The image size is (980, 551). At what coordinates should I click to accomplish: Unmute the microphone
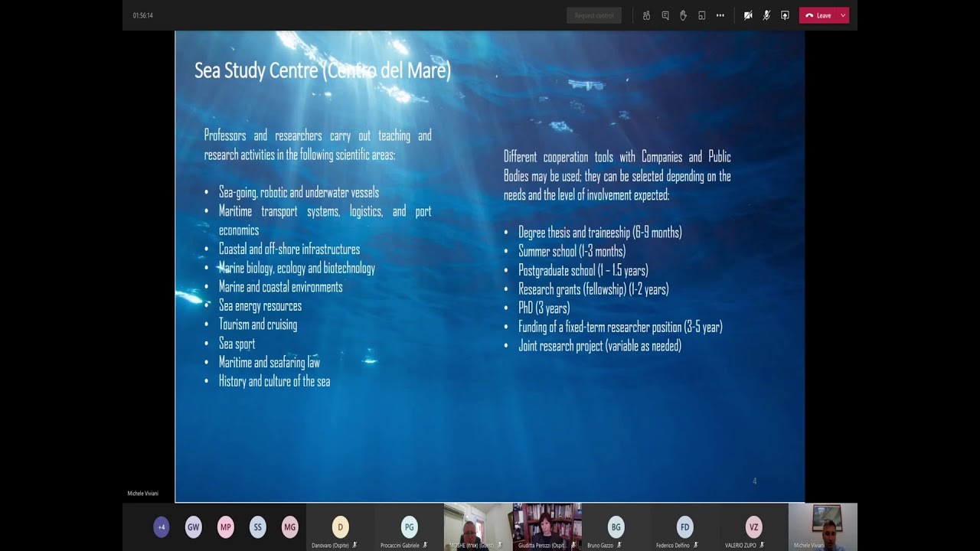click(766, 15)
